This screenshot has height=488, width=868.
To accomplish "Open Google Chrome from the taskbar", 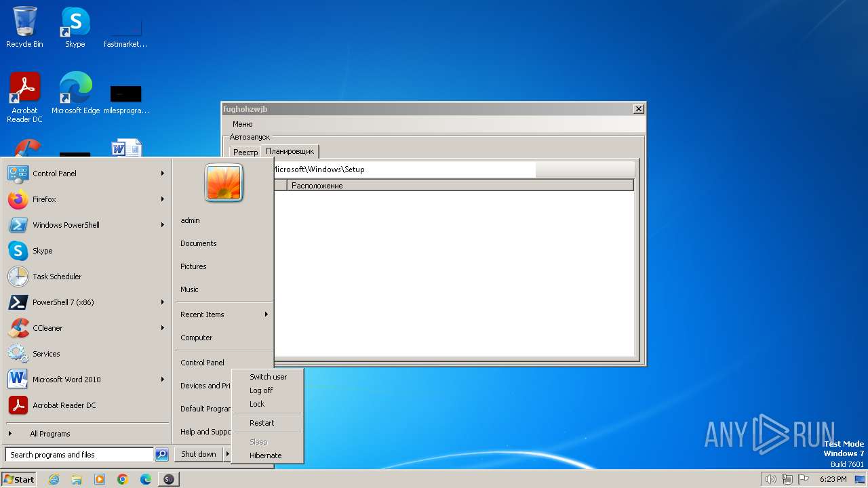I will click(123, 479).
